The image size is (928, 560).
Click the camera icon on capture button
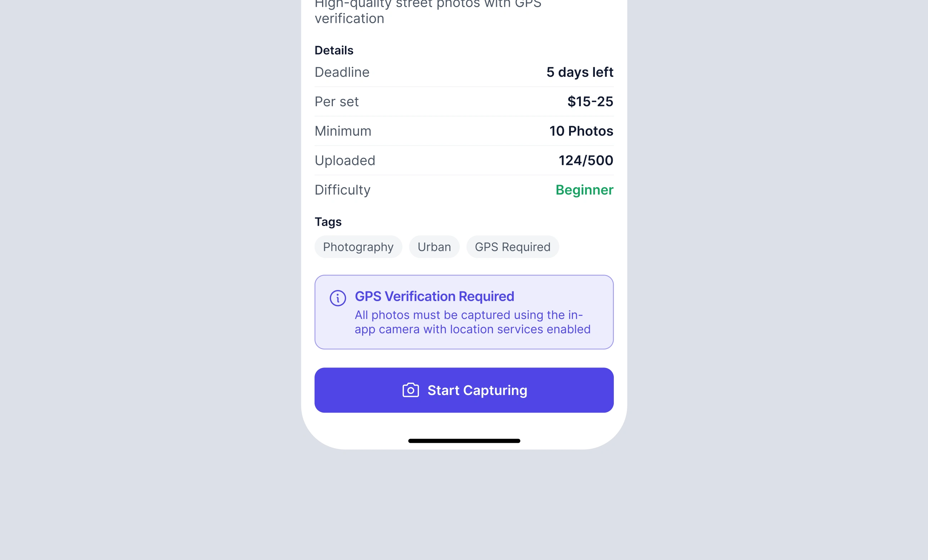coord(410,390)
